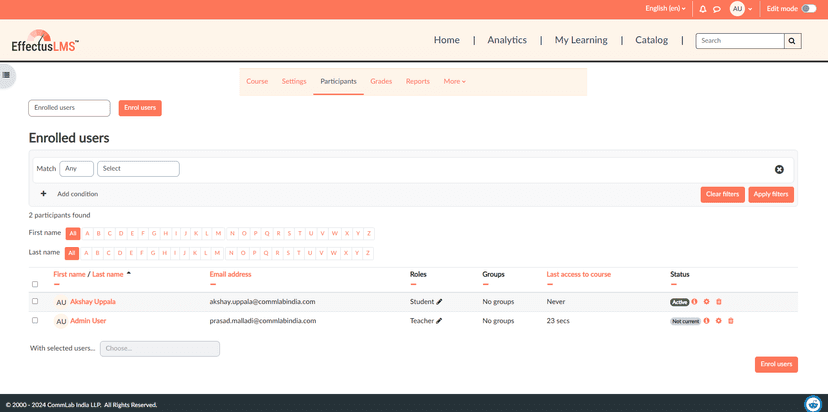
Task: Filter Last name by letter U
Action: point(311,253)
